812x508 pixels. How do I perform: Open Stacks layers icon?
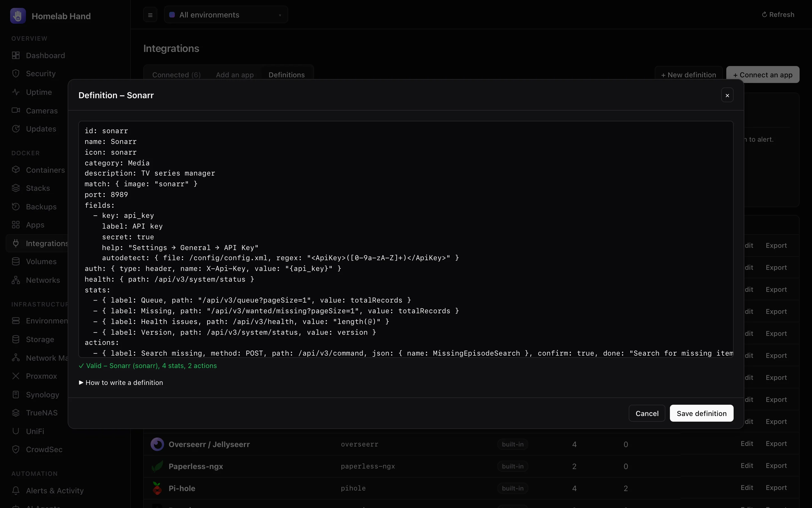(16, 188)
